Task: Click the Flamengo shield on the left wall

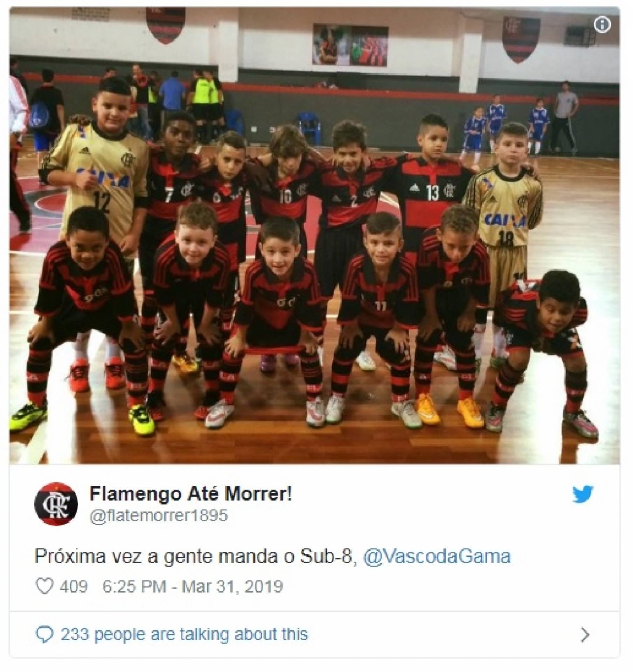Action: 164,25
